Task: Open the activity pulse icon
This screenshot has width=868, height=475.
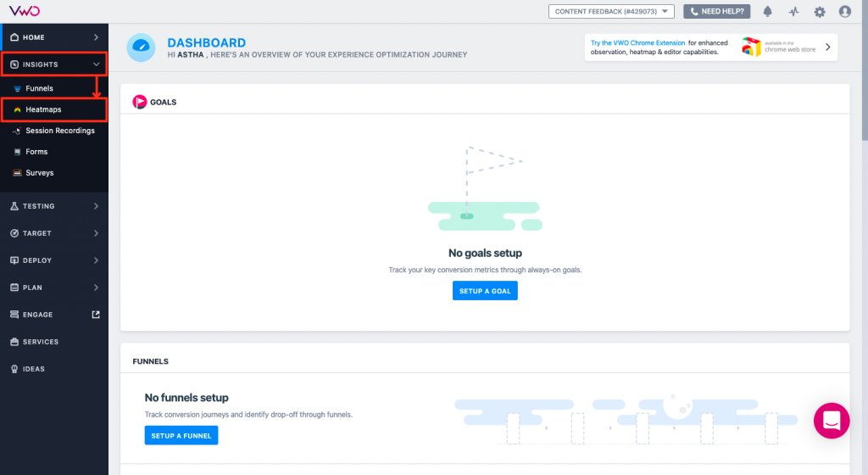Action: [x=793, y=12]
